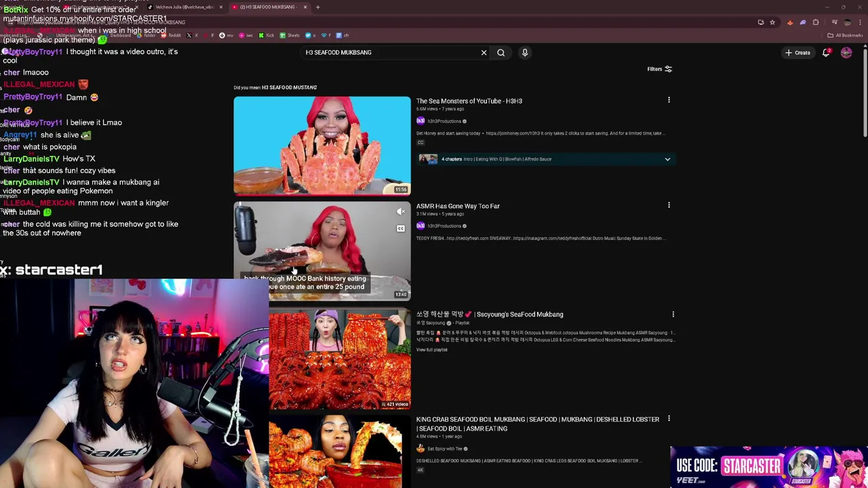868x488 pixels.
Task: Open a new browser tab
Action: [x=317, y=7]
